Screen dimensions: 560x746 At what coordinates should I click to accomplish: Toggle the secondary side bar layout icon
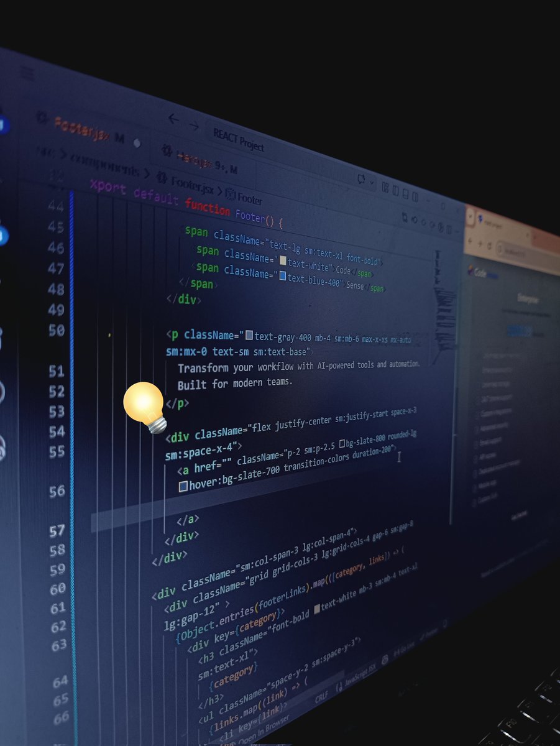point(415,197)
